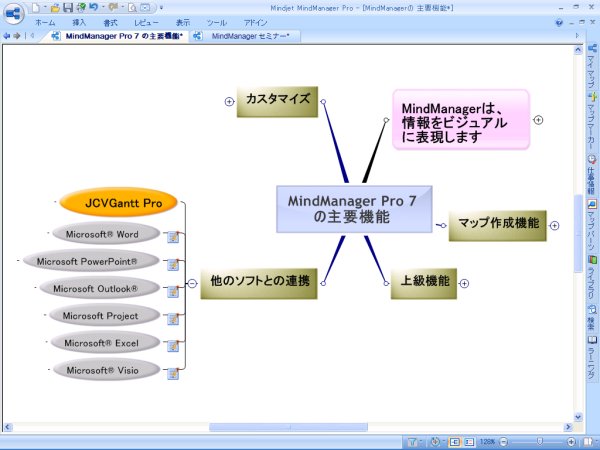
Task: Open the 検索 search side panel
Action: pyautogui.click(x=592, y=317)
